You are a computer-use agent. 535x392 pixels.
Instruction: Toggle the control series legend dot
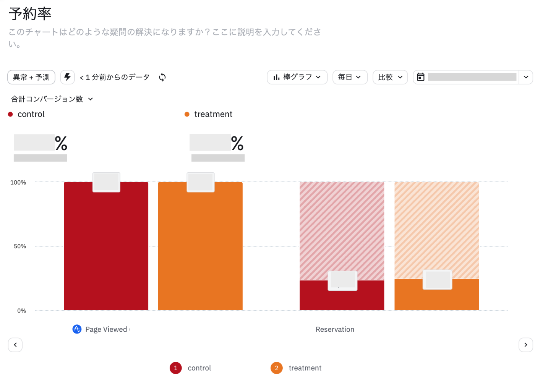[x=10, y=114]
